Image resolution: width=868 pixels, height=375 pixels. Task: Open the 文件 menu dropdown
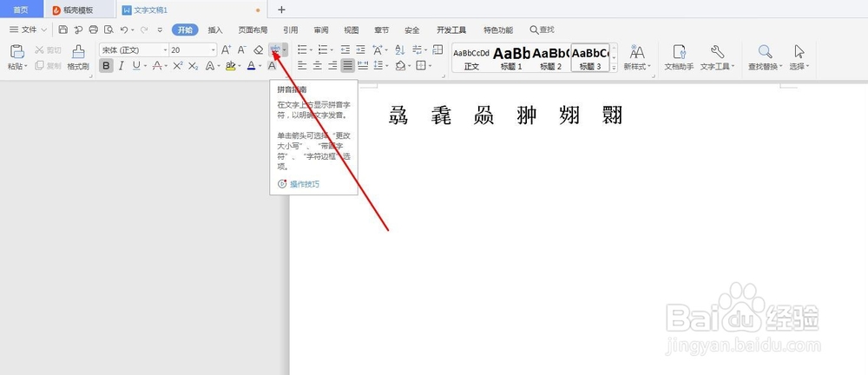point(29,30)
